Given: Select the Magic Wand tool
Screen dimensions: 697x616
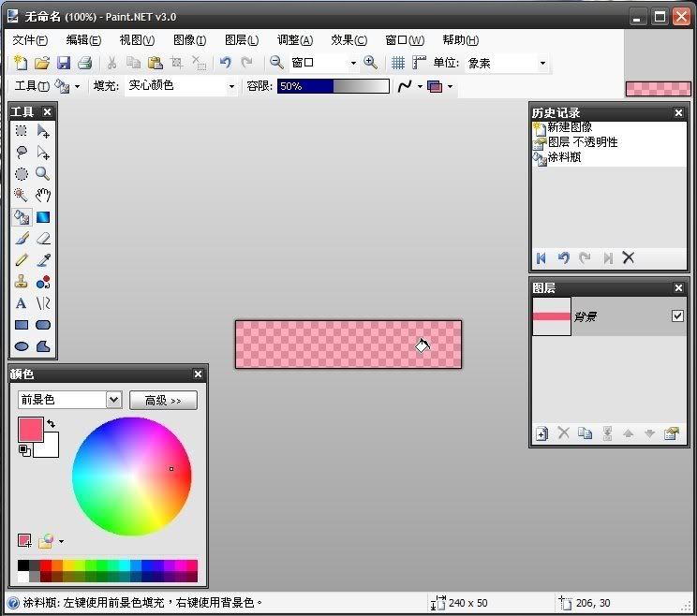Looking at the screenshot, I should click(x=21, y=195).
